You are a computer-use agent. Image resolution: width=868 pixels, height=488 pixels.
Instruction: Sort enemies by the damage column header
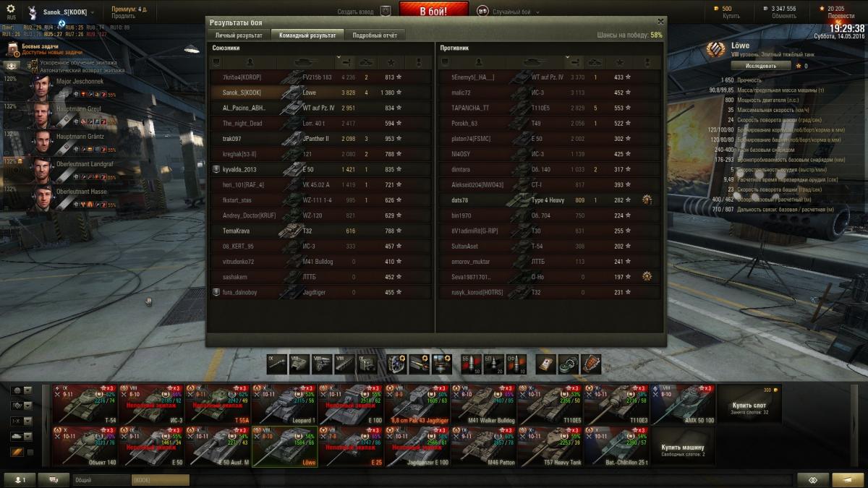pos(575,63)
